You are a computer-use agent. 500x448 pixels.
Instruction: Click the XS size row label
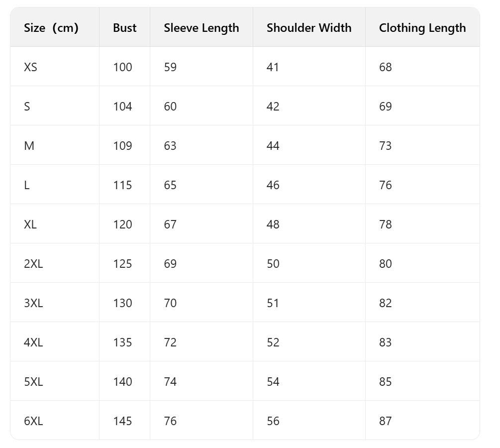[30, 67]
